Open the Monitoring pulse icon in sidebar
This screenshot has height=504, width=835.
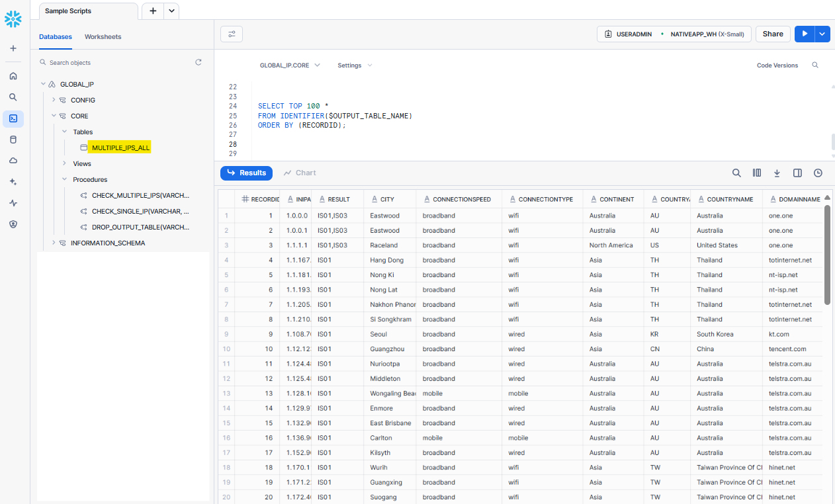tap(13, 203)
